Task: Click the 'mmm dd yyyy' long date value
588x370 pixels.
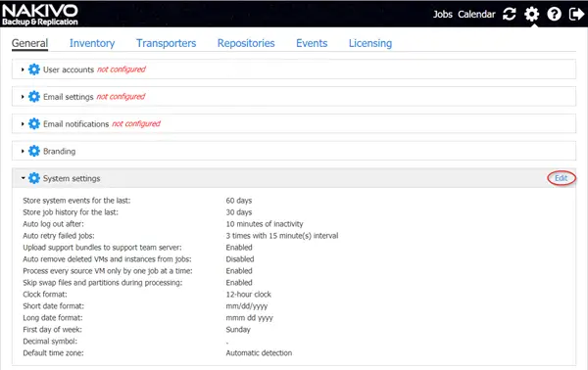Action: click(249, 318)
